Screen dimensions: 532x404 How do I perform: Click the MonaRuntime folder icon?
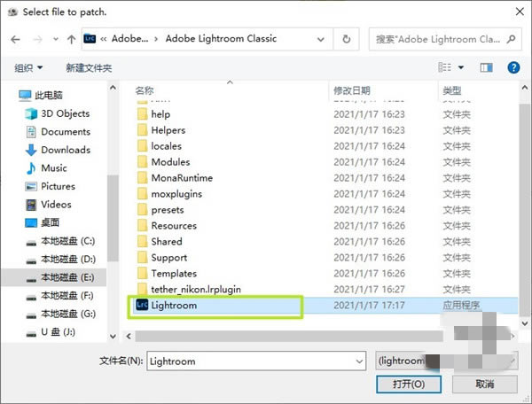[142, 177]
